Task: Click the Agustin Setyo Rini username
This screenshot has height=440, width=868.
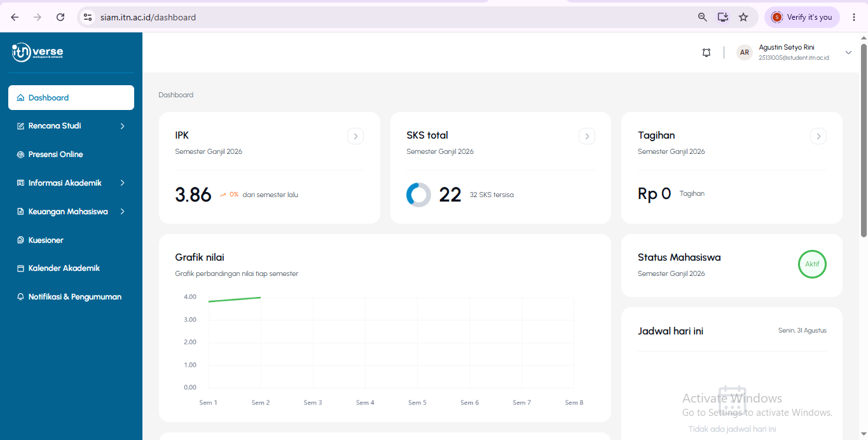Action: 787,47
